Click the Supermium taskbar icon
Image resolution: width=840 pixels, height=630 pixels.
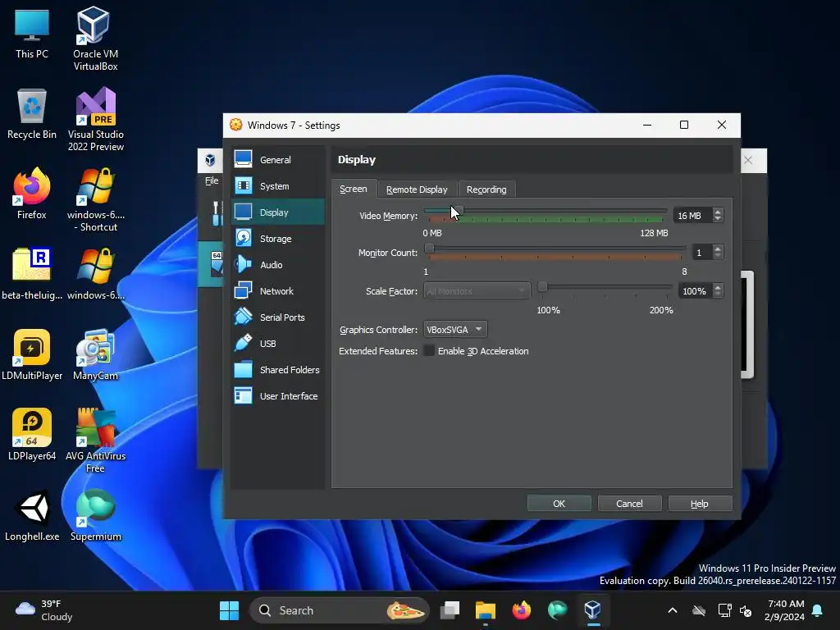[x=557, y=610]
